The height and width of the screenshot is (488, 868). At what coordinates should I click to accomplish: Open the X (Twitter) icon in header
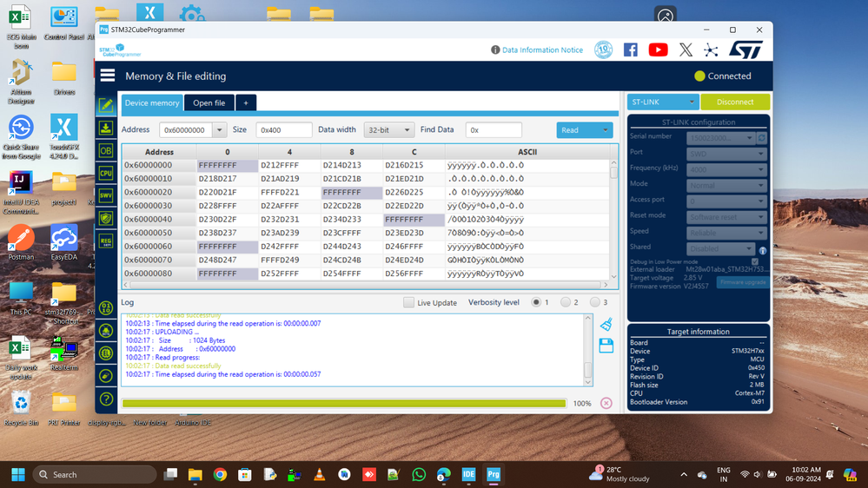coord(686,49)
